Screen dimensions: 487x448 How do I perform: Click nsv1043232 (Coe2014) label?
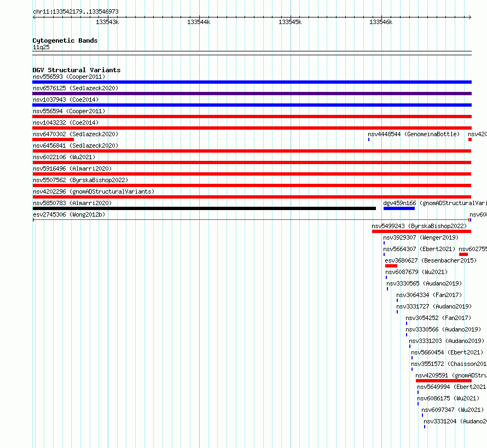[x=66, y=123]
